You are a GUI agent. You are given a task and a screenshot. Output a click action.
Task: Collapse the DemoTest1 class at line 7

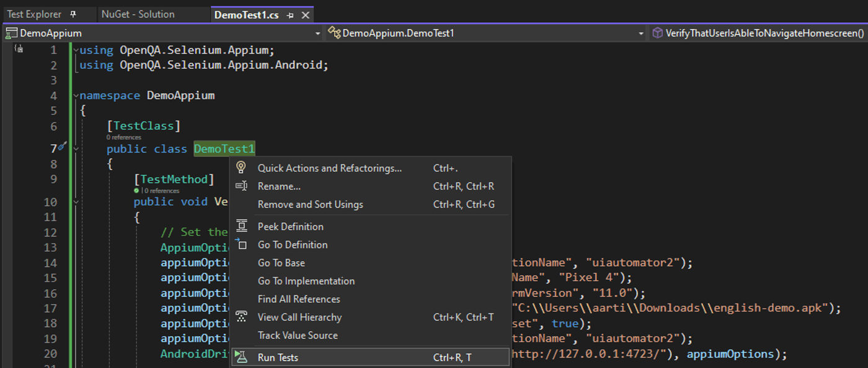(x=76, y=149)
